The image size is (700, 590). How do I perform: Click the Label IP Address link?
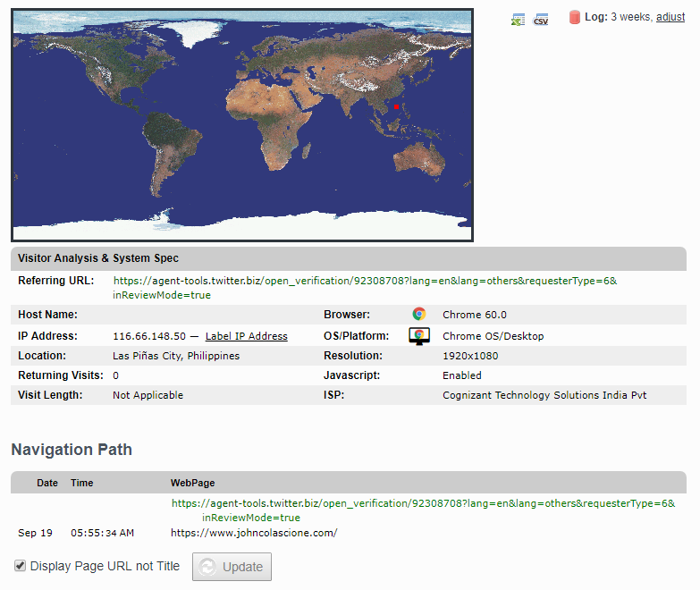point(246,336)
